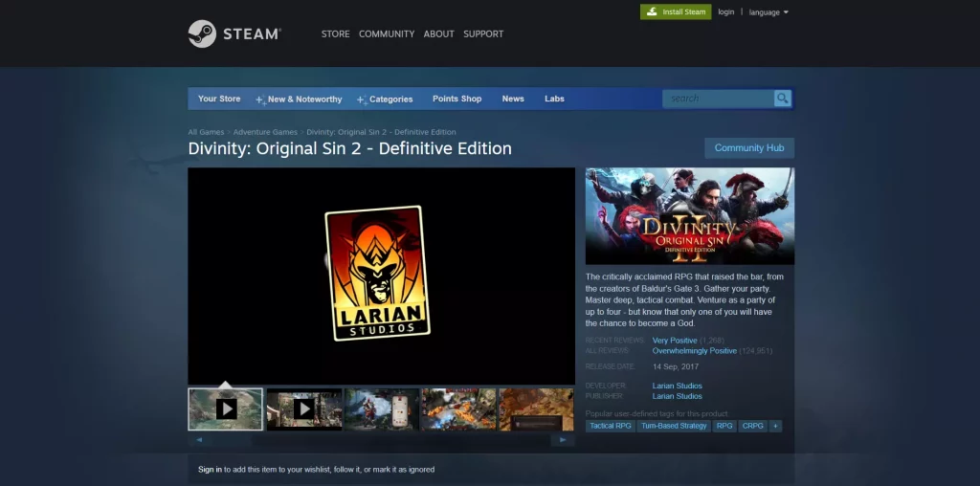The width and height of the screenshot is (980, 486).
Task: Click the game title heading text
Action: click(x=350, y=148)
